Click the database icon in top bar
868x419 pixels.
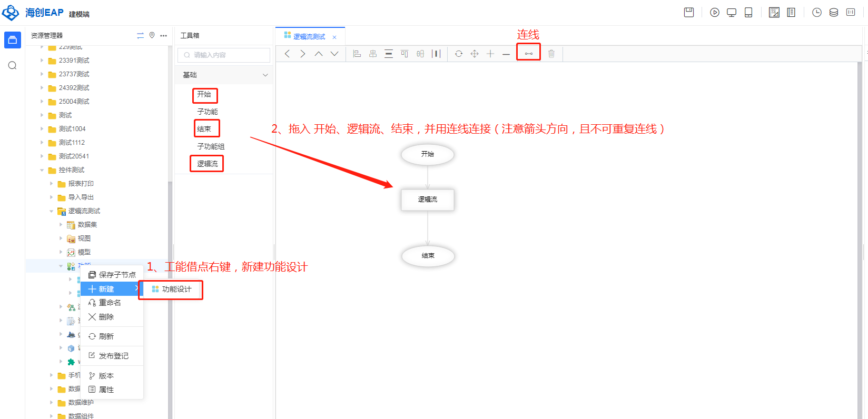coord(834,13)
